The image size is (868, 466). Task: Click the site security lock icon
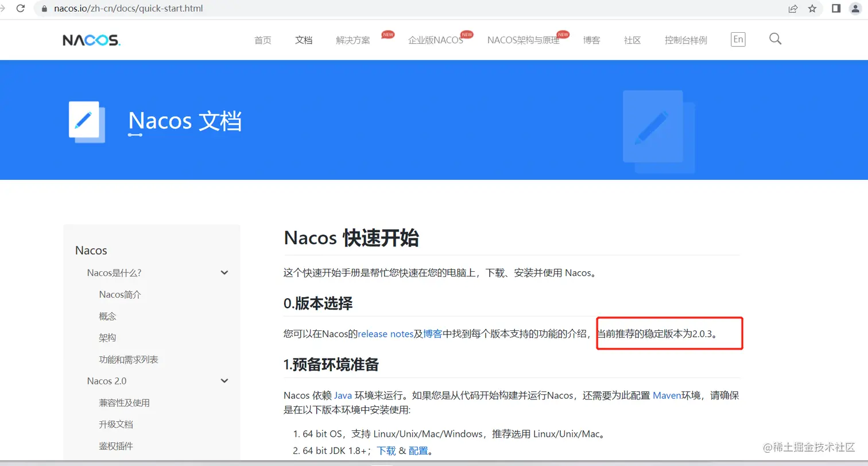click(x=44, y=9)
